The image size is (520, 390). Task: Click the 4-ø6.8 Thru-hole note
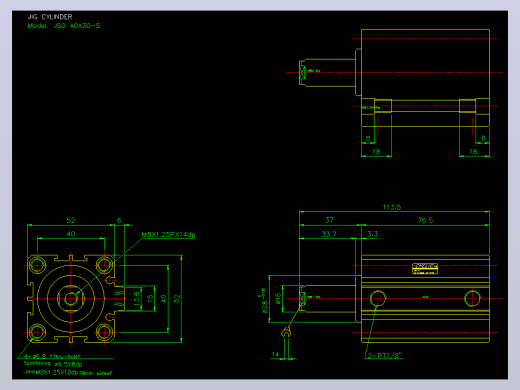[52, 357]
